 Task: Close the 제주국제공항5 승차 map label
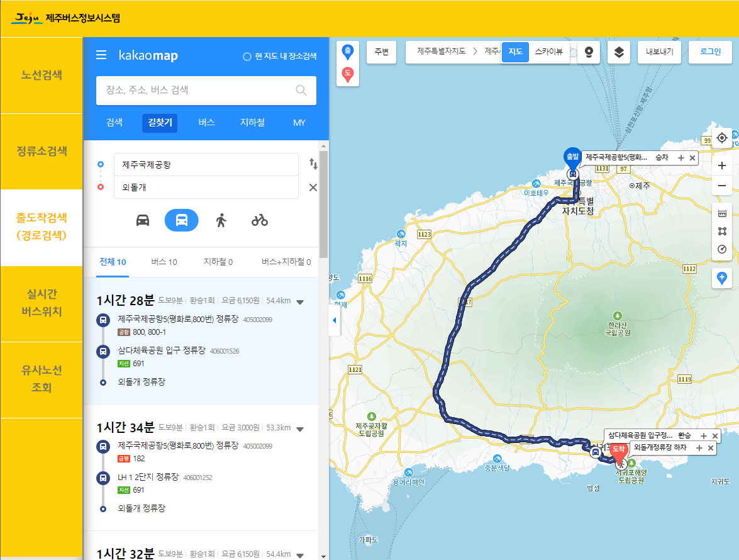[692, 158]
